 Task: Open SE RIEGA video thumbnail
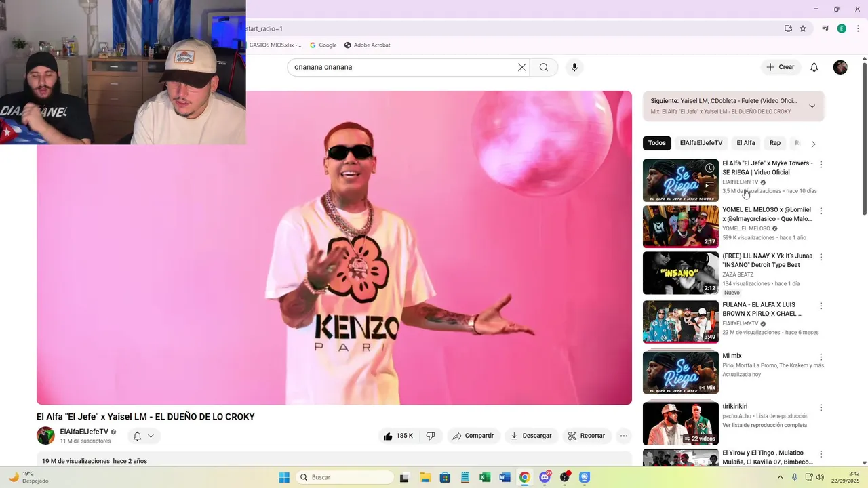coord(681,180)
